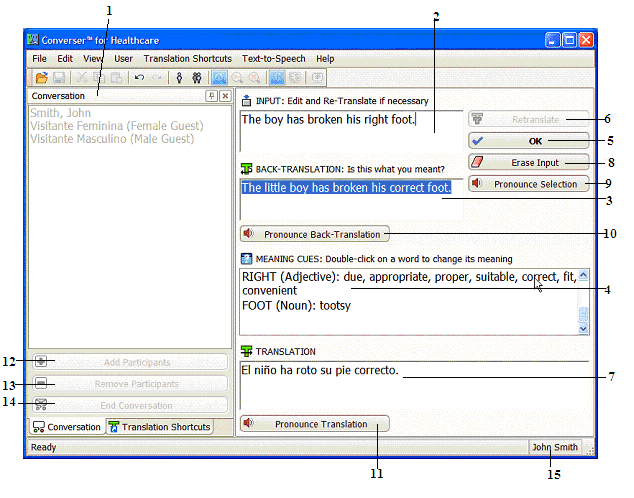This screenshot has height=498, width=634.
Task: Switch to the Translation Shortcuts tab
Action: coord(160,427)
